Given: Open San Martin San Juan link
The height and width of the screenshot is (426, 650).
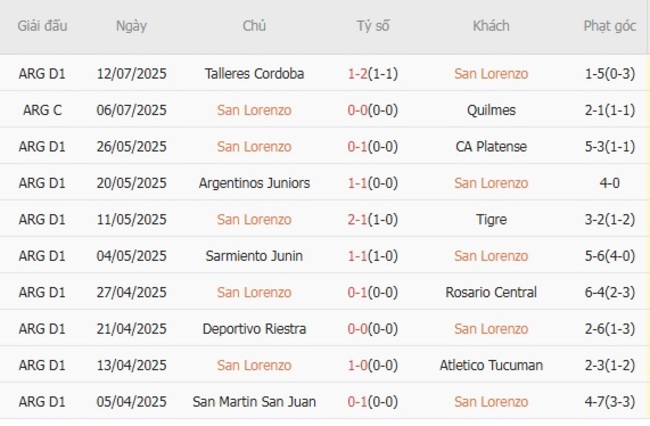Looking at the screenshot, I should click(x=255, y=402).
